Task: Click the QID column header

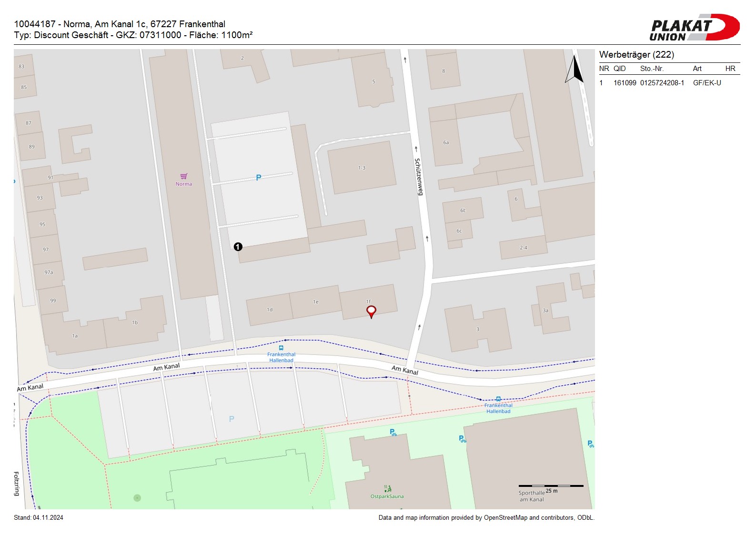Action: click(620, 69)
